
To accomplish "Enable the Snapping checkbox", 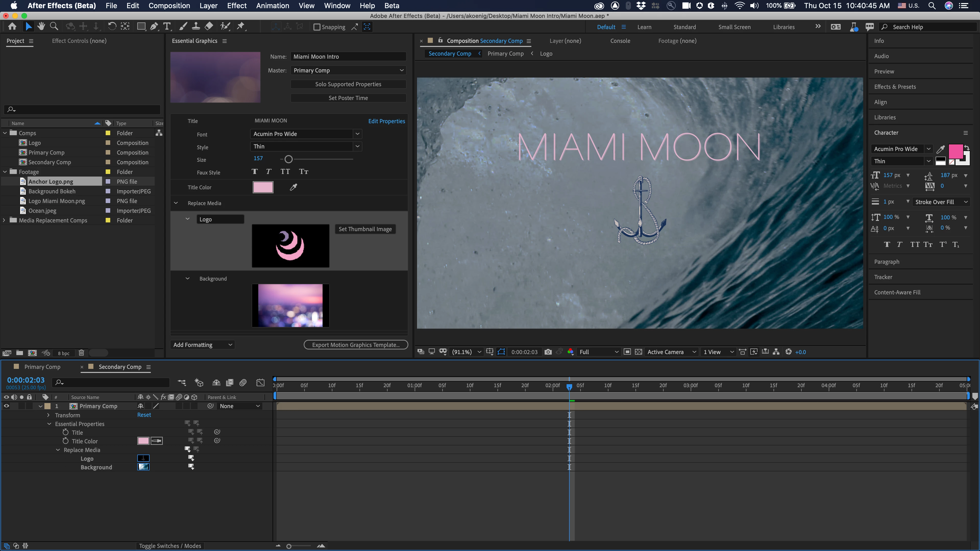I will [316, 27].
